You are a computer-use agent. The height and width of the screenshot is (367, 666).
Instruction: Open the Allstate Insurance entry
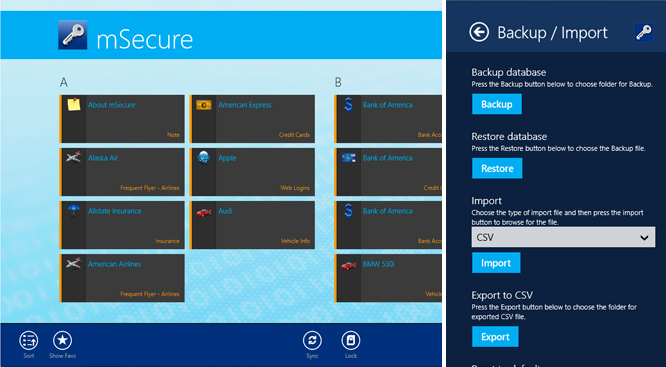(122, 225)
